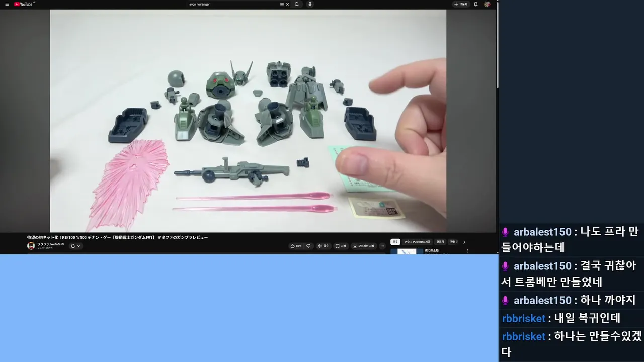Click the magnifier search button

pos(297,4)
